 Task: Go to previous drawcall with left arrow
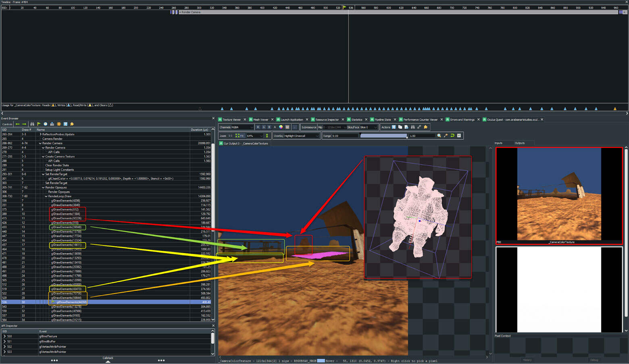click(17, 124)
